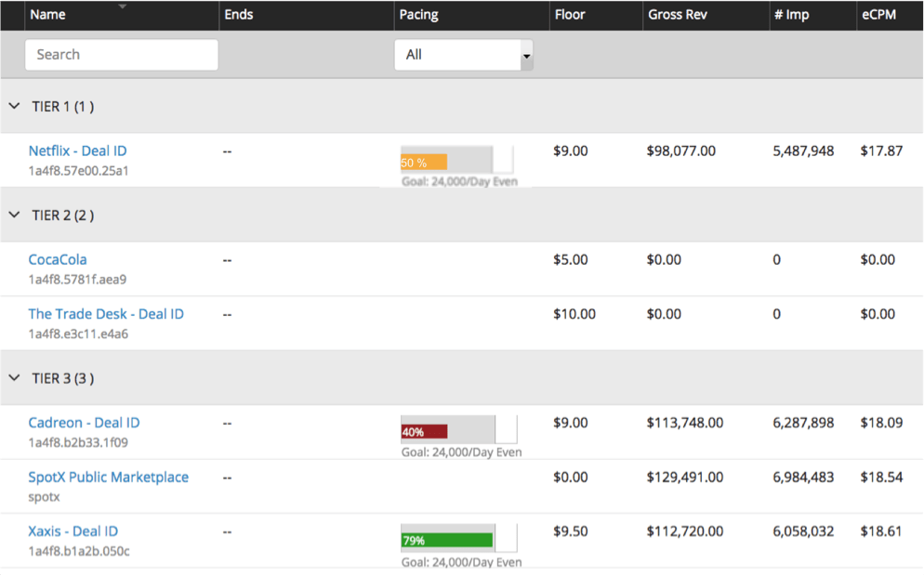
Task: Click Xaxis eCPM value $18.61
Action: point(881,531)
